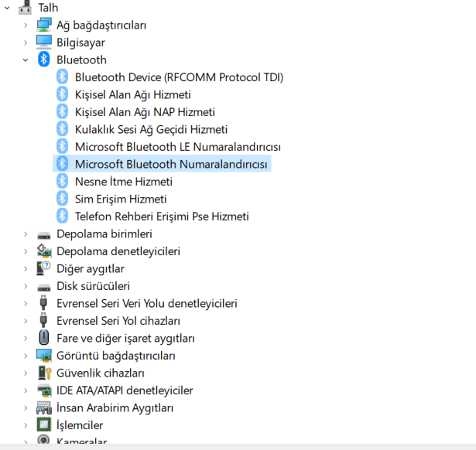Click icon beside Kulaklık Sesi Ağ Geçidi Hizmeti

coord(62,129)
